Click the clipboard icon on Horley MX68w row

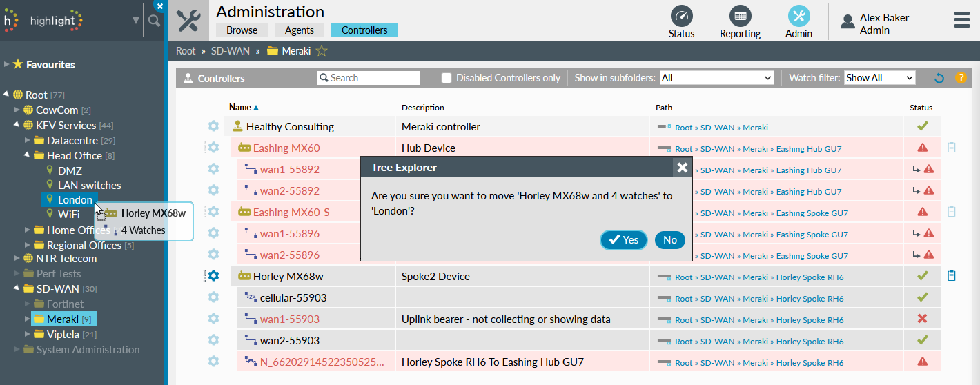pos(952,276)
